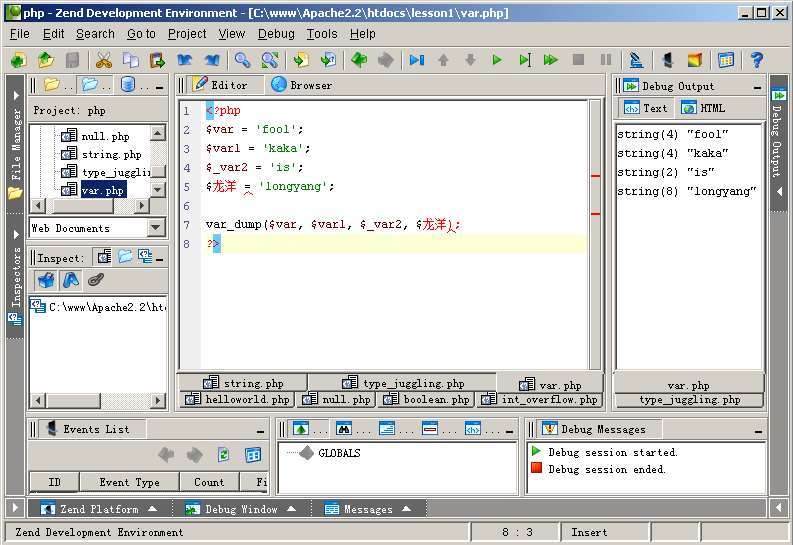Viewport: 793px width, 545px height.
Task: Click the Save disk icon in toolbar
Action: tap(72, 60)
